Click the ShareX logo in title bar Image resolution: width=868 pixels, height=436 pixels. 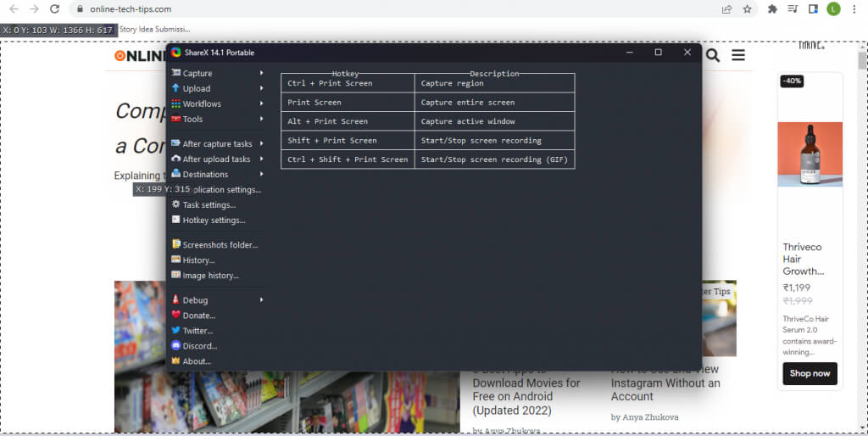(176, 53)
